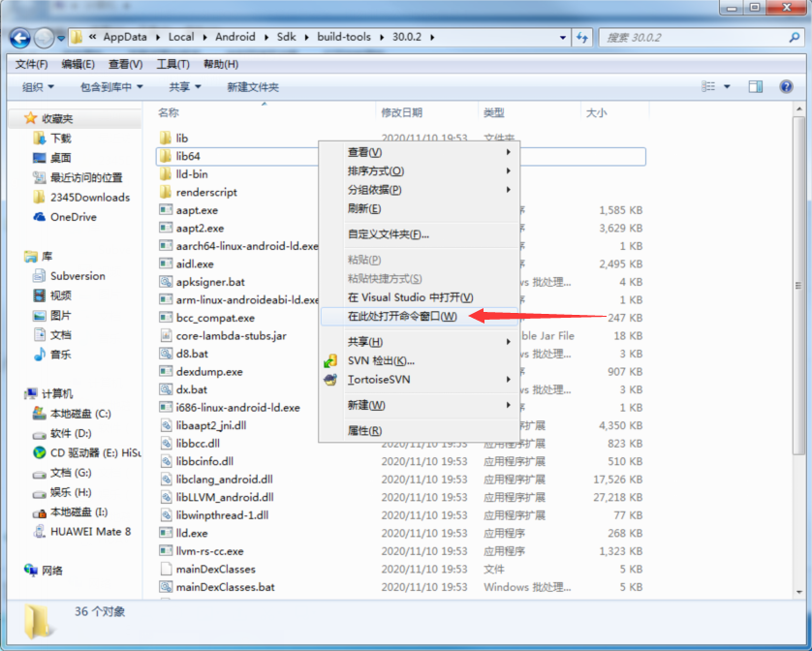Click the change view icon
This screenshot has width=812, height=651.
point(708,86)
